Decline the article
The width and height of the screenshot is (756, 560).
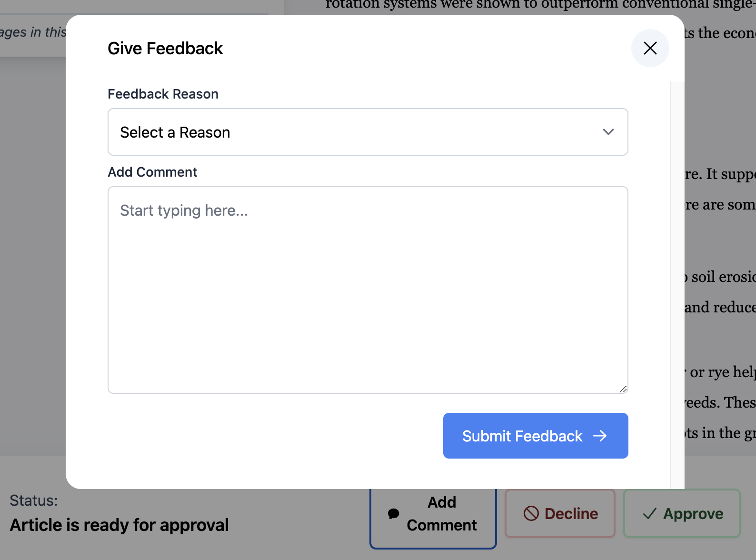tap(559, 514)
